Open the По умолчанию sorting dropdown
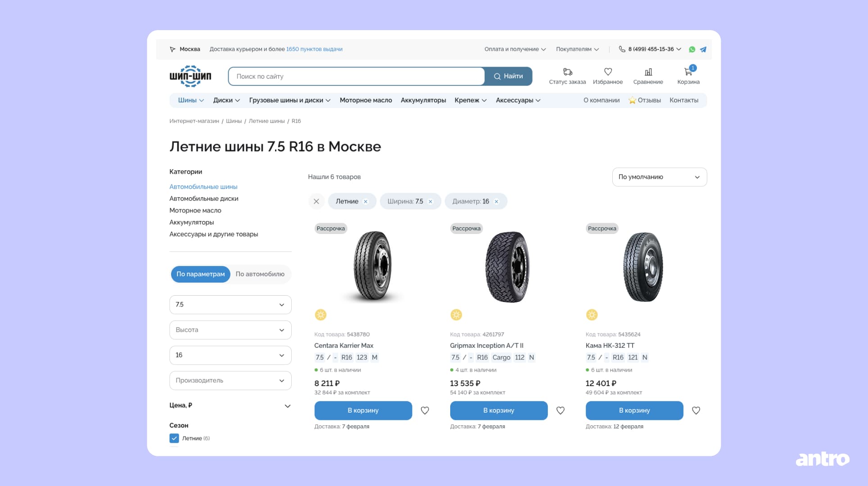The width and height of the screenshot is (868, 486). click(659, 177)
